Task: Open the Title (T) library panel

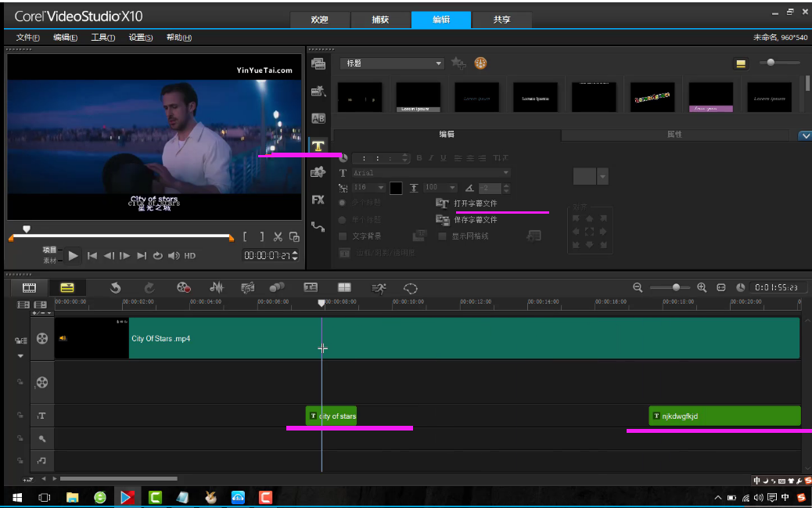Action: pyautogui.click(x=318, y=146)
